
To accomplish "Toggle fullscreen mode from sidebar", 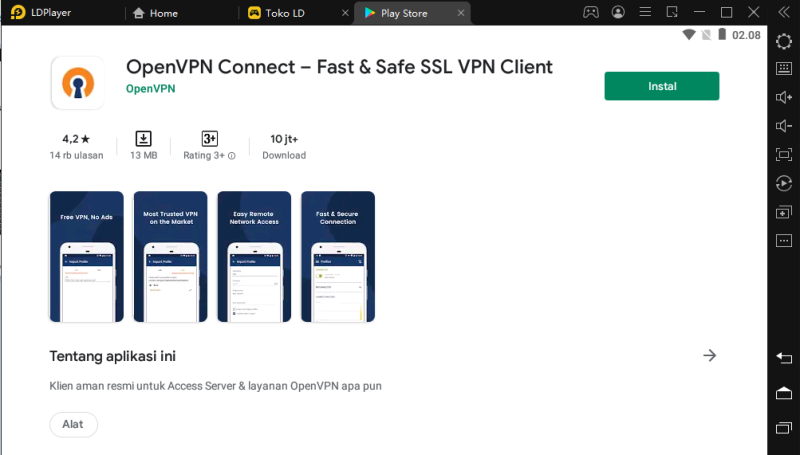I will click(784, 155).
